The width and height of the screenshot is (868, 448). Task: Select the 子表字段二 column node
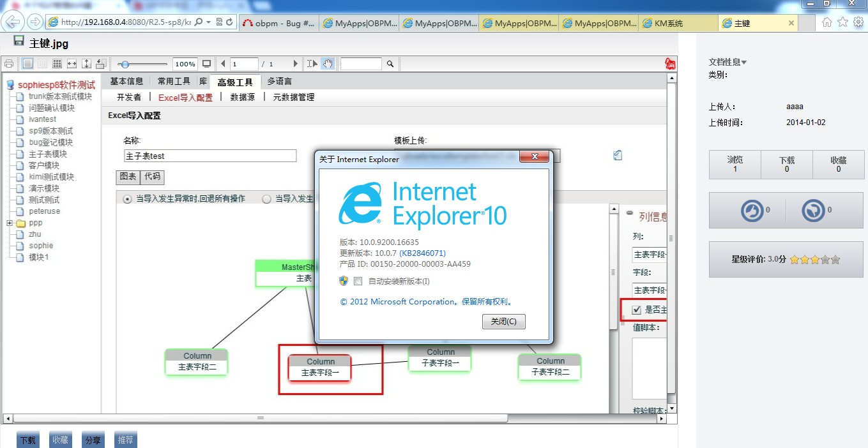(x=551, y=367)
